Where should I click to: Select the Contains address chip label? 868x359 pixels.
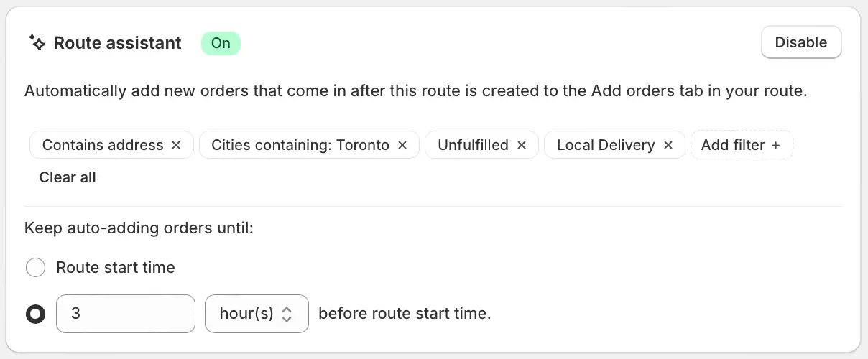click(x=103, y=145)
